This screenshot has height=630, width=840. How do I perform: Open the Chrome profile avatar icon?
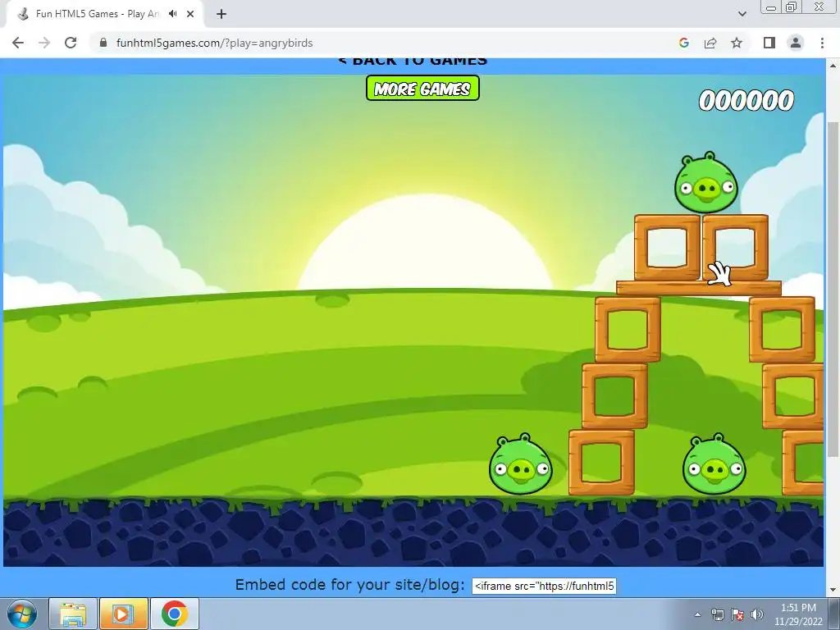[x=796, y=43]
